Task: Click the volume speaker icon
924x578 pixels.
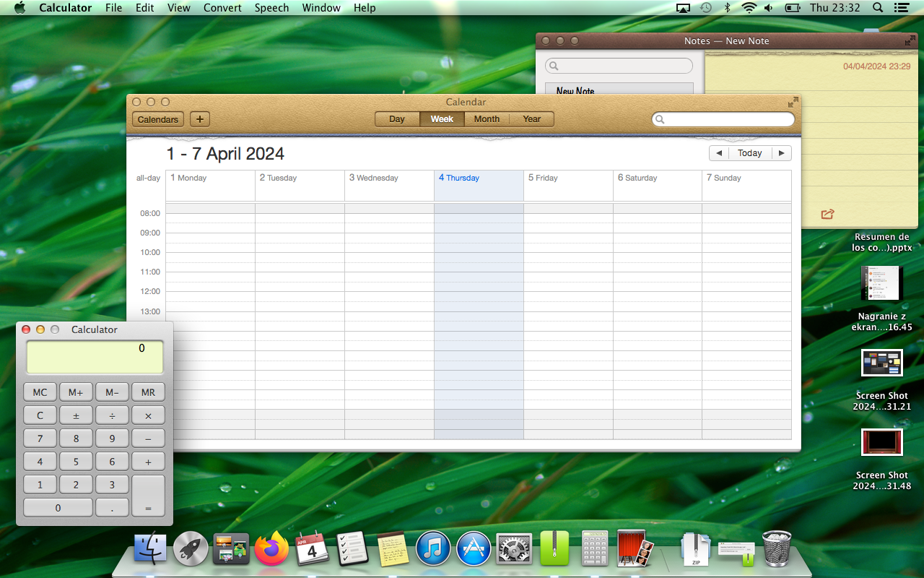Action: [769, 8]
